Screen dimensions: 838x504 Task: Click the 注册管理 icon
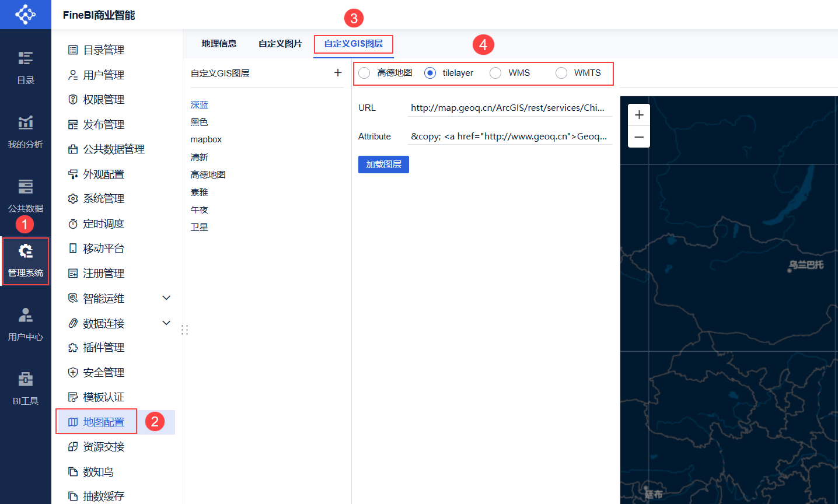(x=73, y=274)
